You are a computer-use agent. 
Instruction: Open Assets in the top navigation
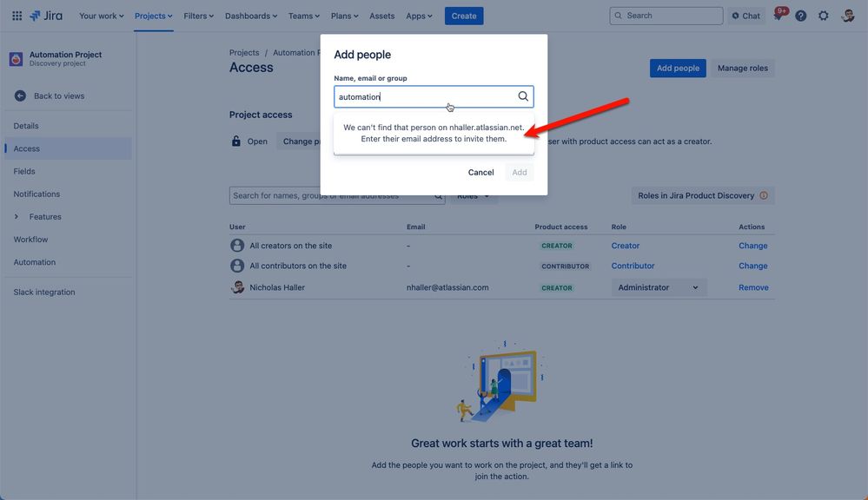(382, 16)
